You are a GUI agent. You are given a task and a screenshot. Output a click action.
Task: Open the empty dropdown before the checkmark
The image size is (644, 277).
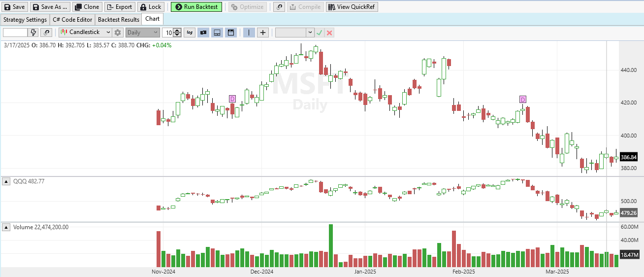pyautogui.click(x=294, y=33)
